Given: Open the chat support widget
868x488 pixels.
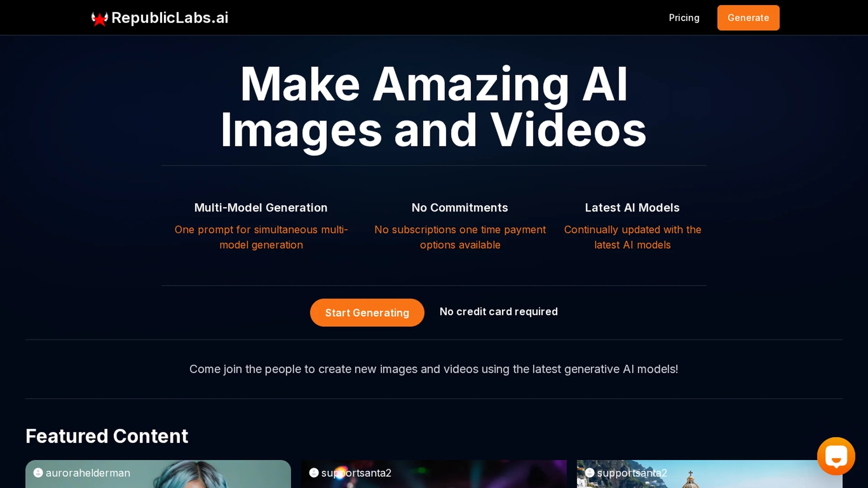Looking at the screenshot, I should tap(836, 456).
